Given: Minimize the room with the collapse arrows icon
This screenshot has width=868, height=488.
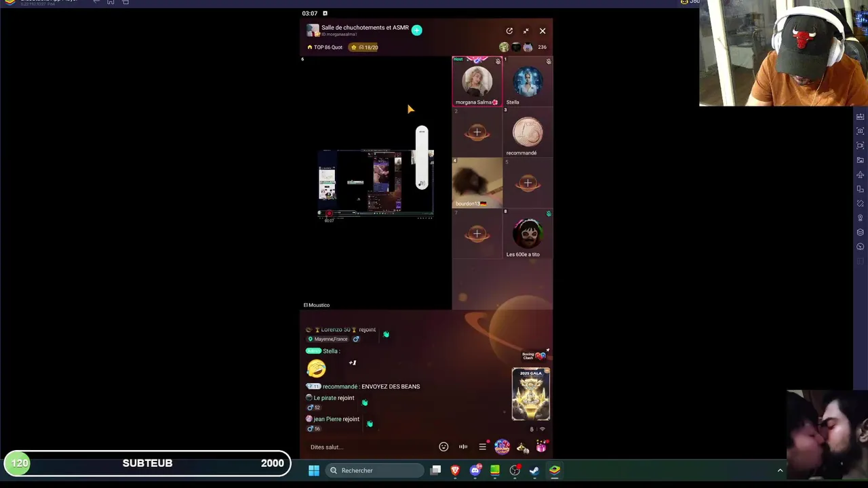Looking at the screenshot, I should click(x=526, y=30).
